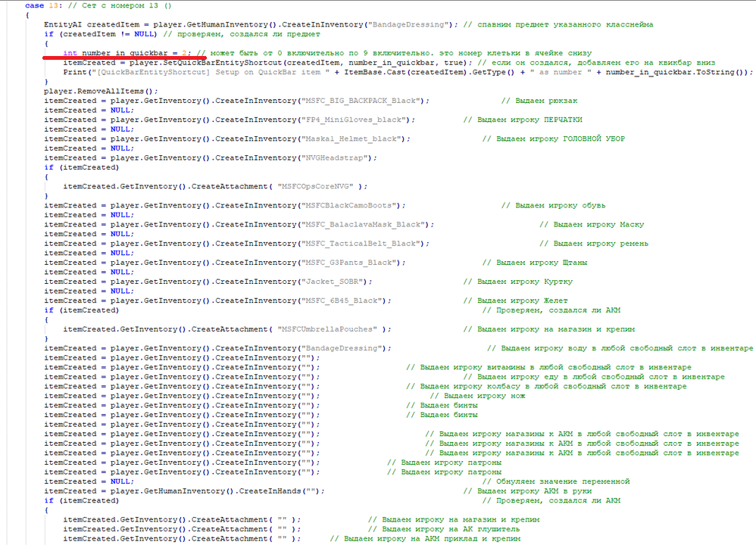Click the "MSFCOpsCoreNVG" attachment string

[317, 186]
